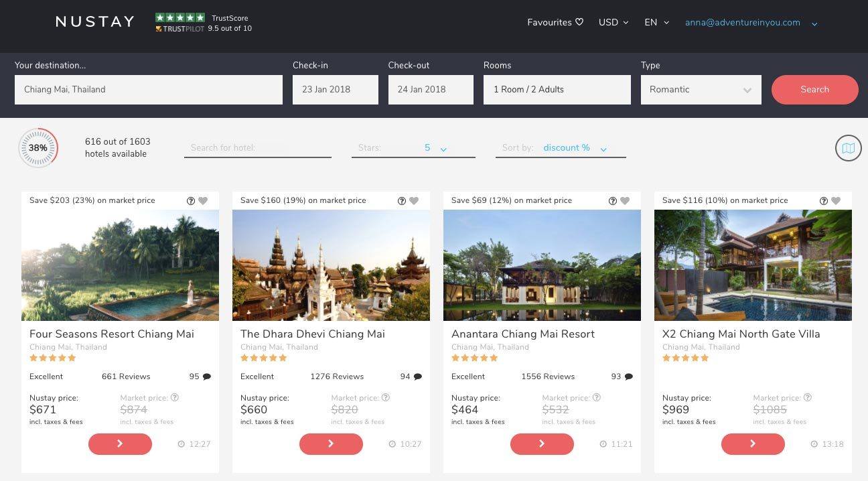Open the USD currency dropdown
The width and height of the screenshot is (868, 481).
(613, 22)
